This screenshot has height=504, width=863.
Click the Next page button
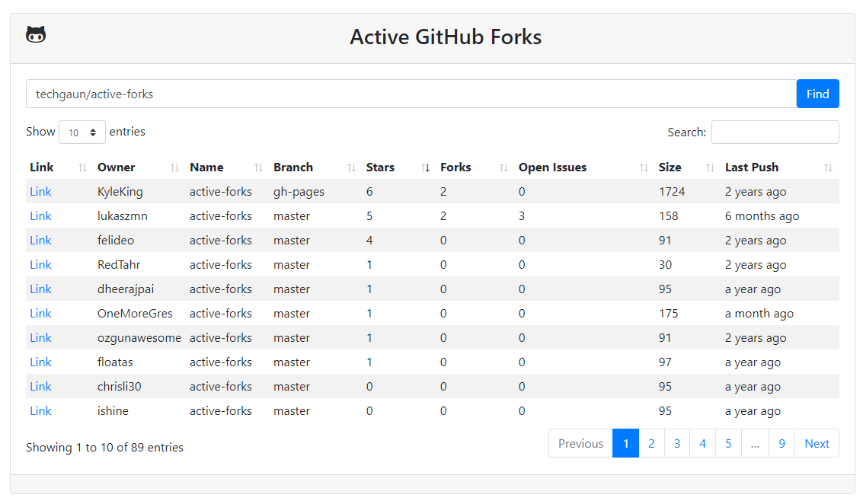pyautogui.click(x=817, y=444)
